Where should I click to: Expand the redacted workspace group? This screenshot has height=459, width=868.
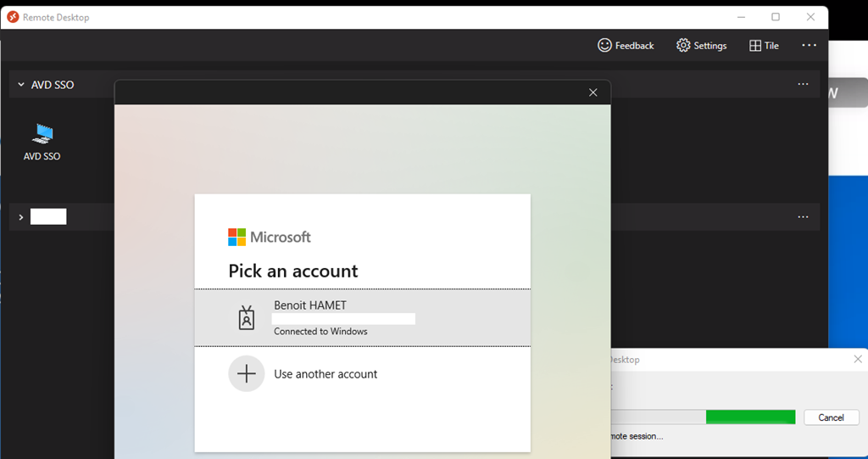pyautogui.click(x=21, y=217)
